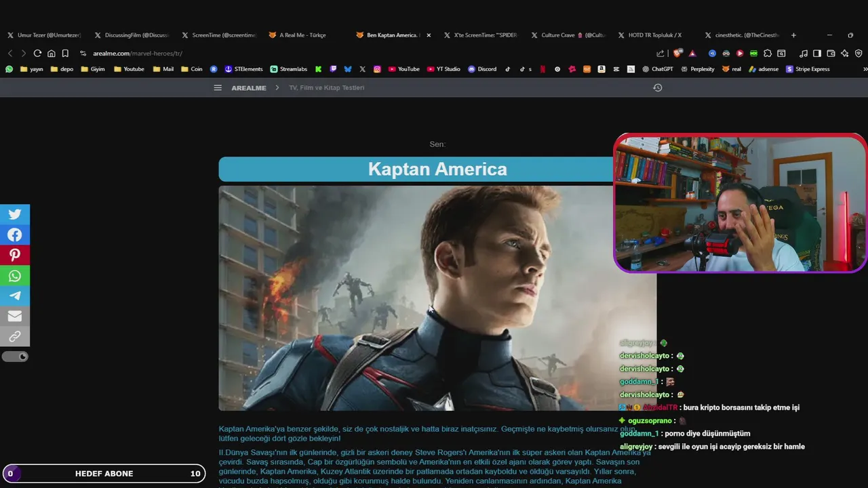Open Instagram bookmark icon
The height and width of the screenshot is (488, 868).
tap(377, 69)
